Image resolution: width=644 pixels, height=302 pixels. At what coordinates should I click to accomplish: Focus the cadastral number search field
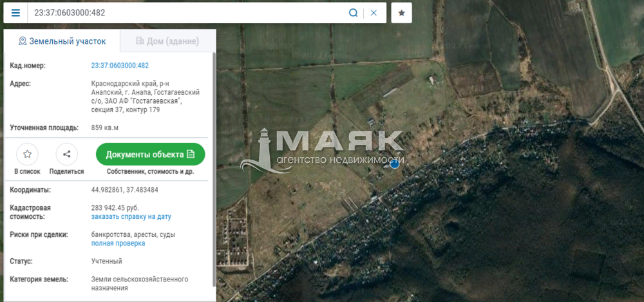tap(187, 13)
